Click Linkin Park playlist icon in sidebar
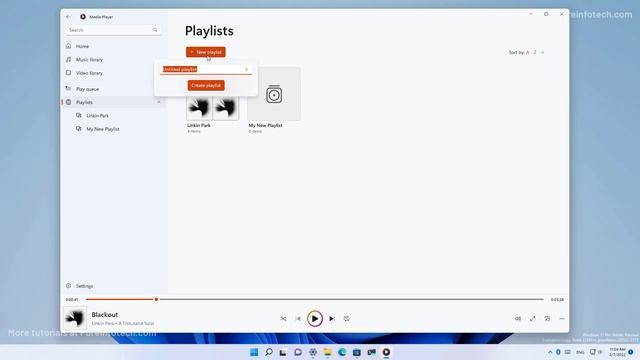 tap(79, 116)
